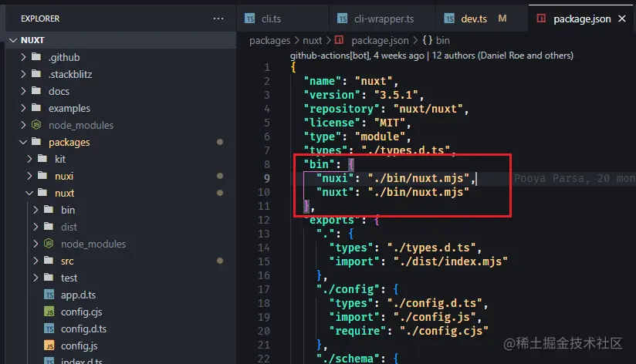Click dist folder icon
Image resolution: width=636 pixels, height=364 pixels.
pyautogui.click(x=49, y=227)
